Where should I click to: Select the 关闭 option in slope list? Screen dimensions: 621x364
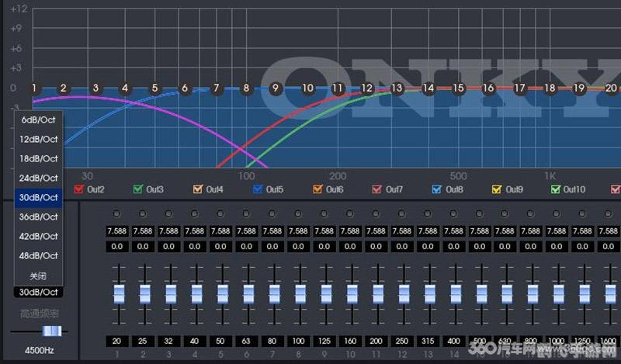coord(39,276)
